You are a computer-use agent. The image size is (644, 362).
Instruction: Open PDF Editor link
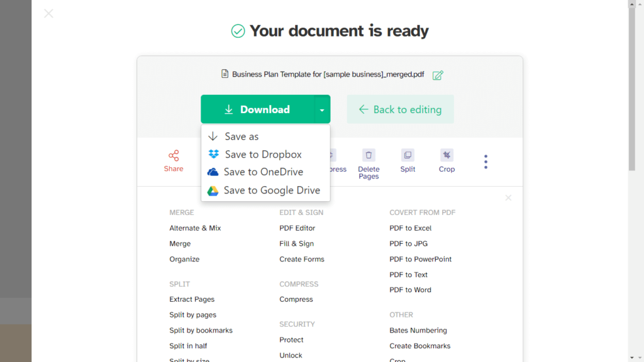tap(297, 228)
